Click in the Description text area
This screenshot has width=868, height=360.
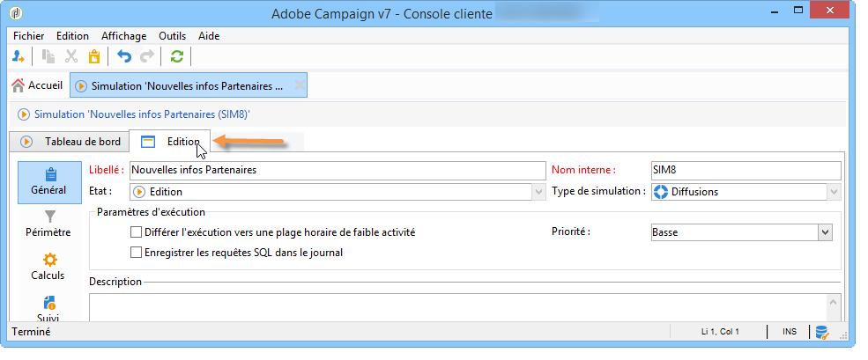tap(458, 307)
